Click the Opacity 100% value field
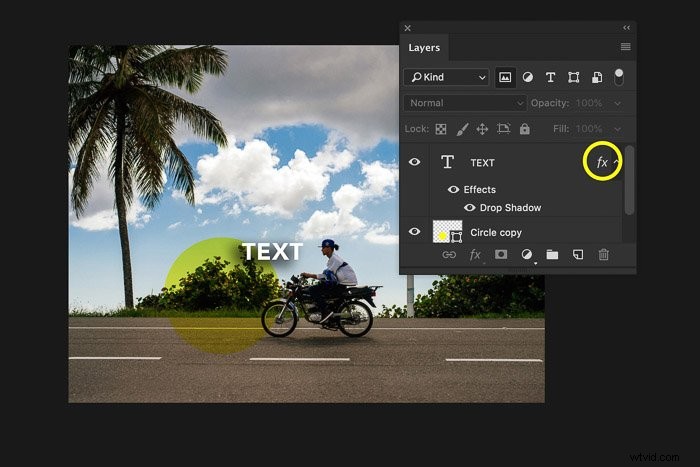 [589, 103]
